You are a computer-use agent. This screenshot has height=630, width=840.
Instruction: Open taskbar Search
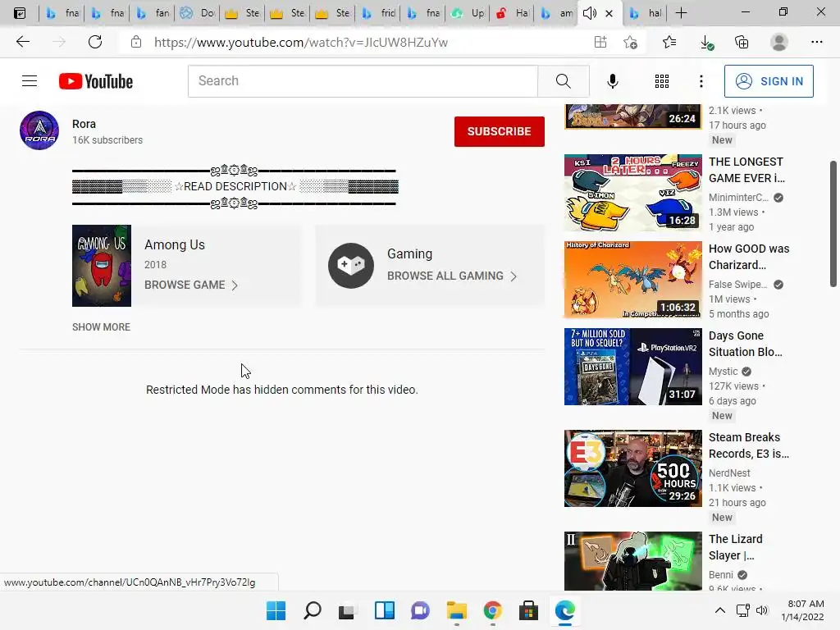(x=313, y=610)
